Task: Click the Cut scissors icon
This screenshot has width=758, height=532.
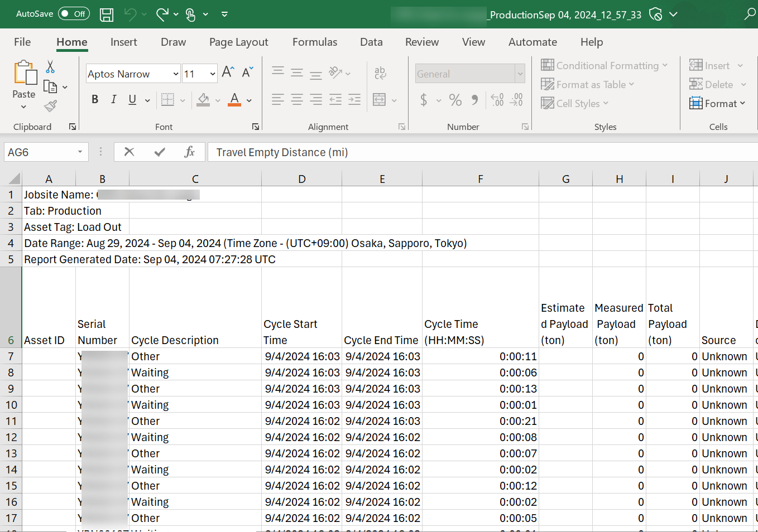Action: 50,67
